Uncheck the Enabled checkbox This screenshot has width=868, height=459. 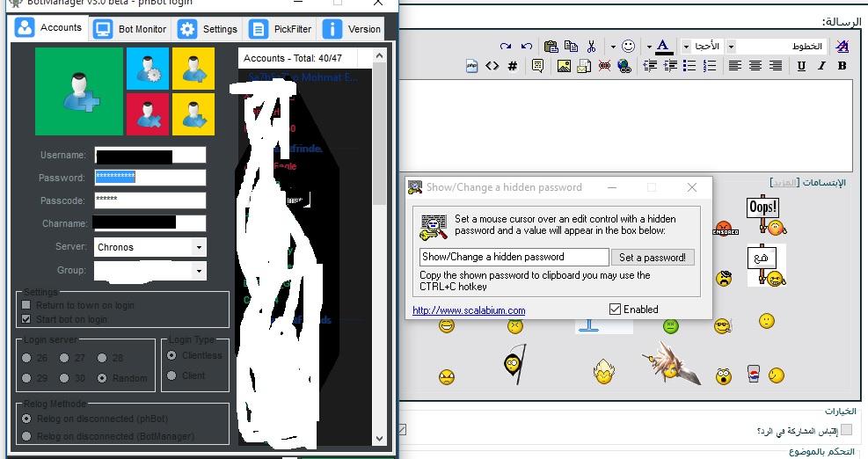tap(615, 310)
